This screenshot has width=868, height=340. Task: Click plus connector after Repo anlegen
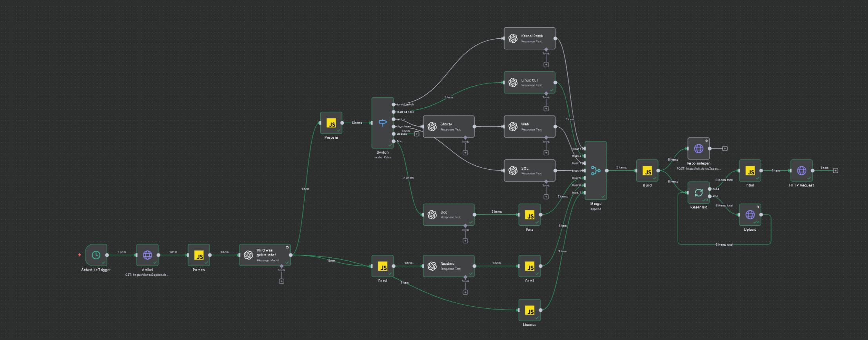(725, 148)
